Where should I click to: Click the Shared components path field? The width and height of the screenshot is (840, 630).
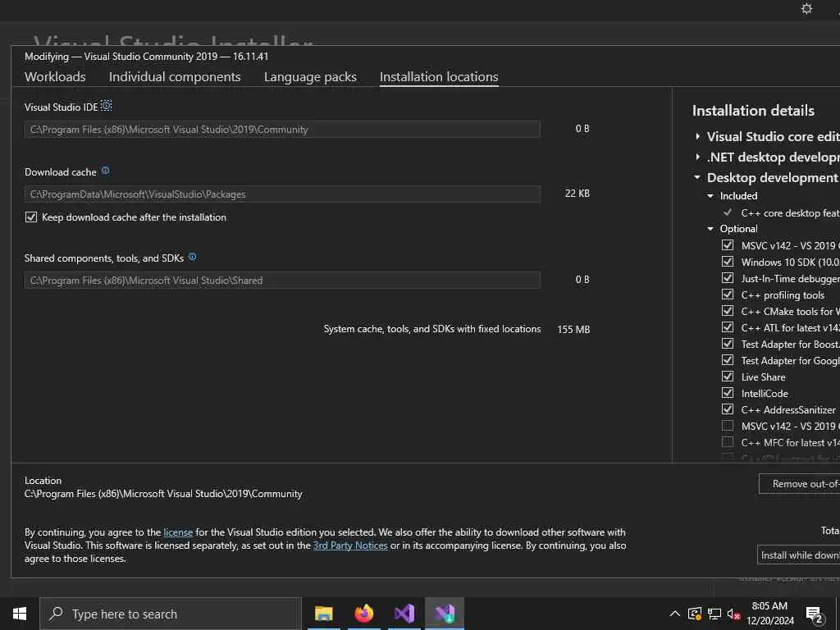282,281
